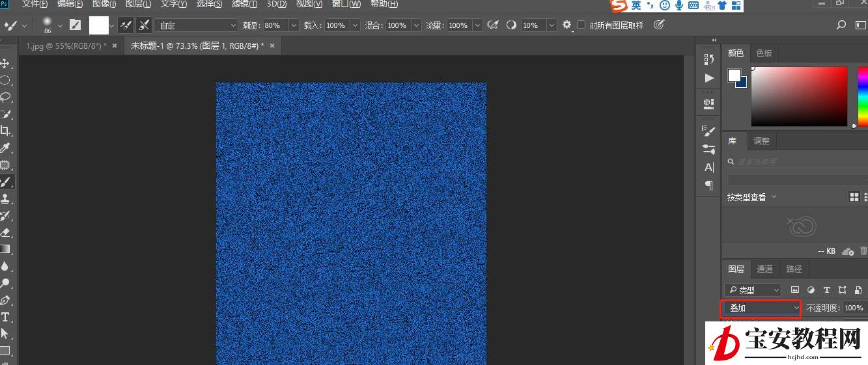This screenshot has width=868, height=365.
Task: Pick a color in the red color field
Action: 799,96
